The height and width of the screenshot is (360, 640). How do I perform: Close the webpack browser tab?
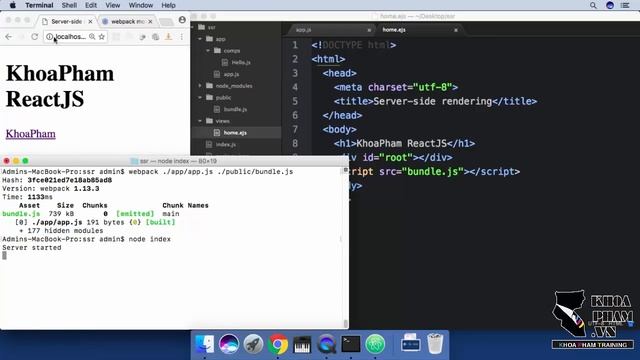150,21
